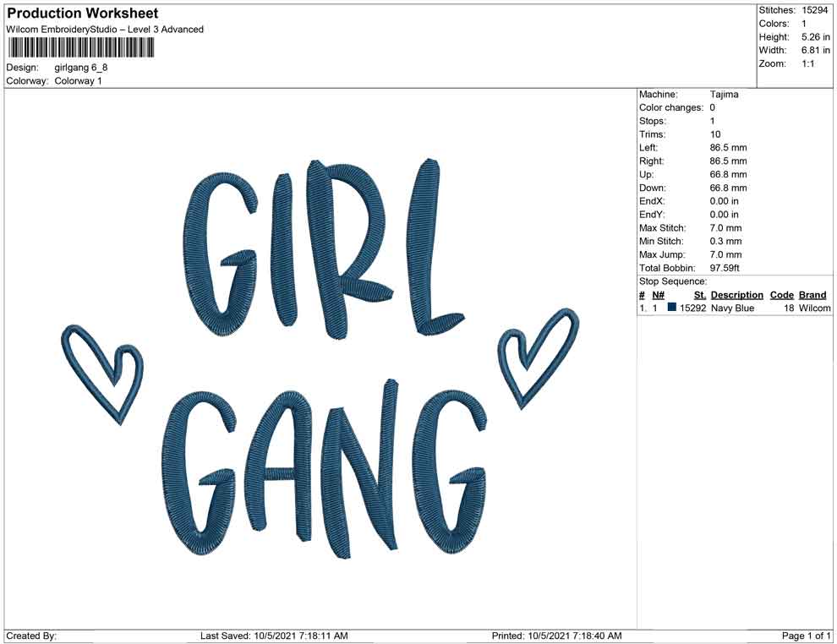Click the letter G in GIRL

(218, 254)
